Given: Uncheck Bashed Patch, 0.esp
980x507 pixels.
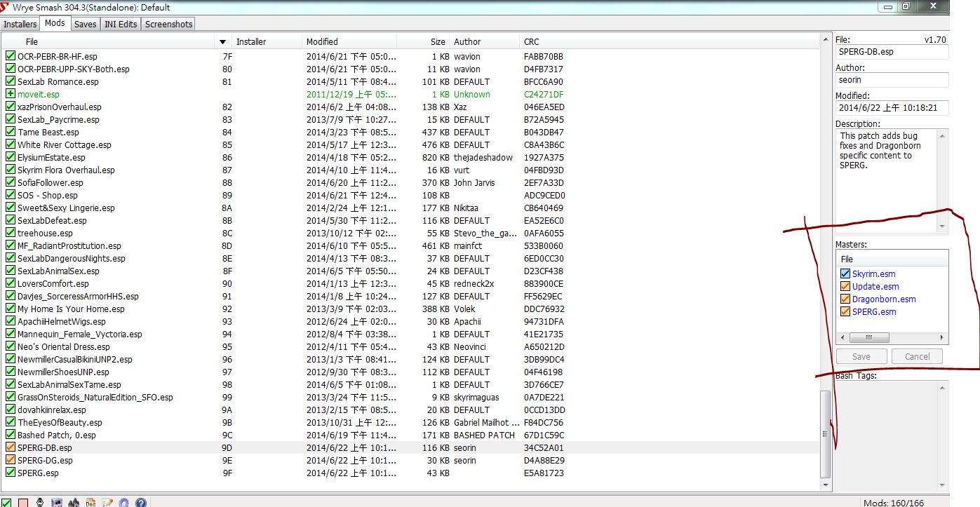Looking at the screenshot, I should 10,435.
